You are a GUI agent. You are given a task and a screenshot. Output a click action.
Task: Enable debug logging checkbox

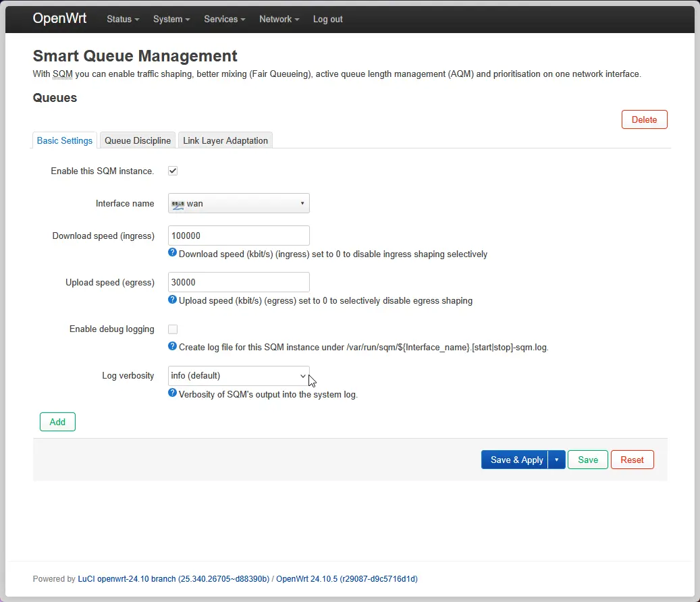tap(173, 329)
